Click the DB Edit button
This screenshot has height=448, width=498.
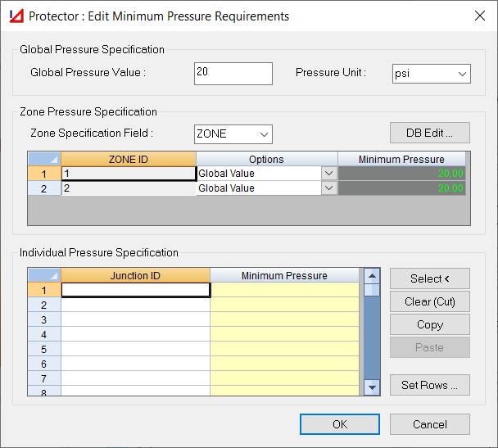tap(430, 133)
